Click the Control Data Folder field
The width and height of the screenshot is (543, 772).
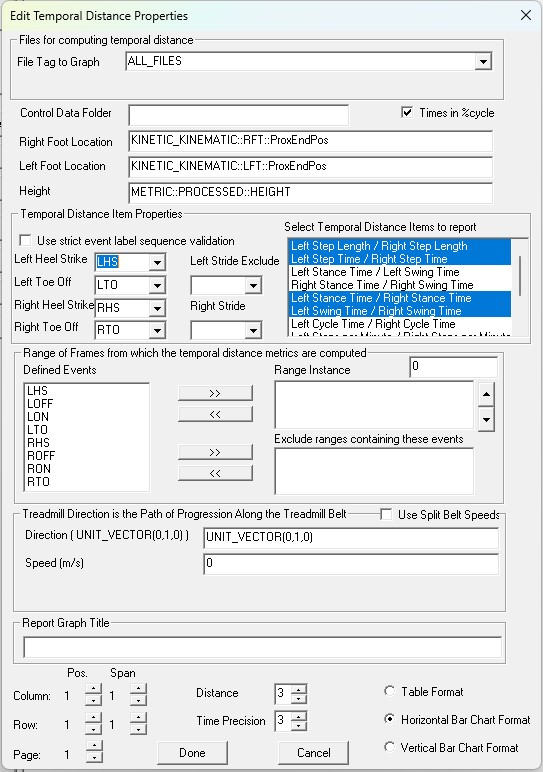pos(238,115)
